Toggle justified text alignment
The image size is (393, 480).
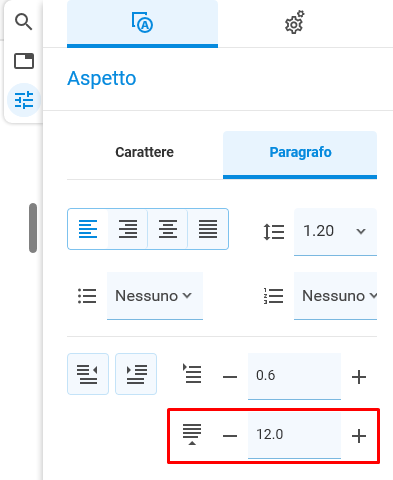208,229
